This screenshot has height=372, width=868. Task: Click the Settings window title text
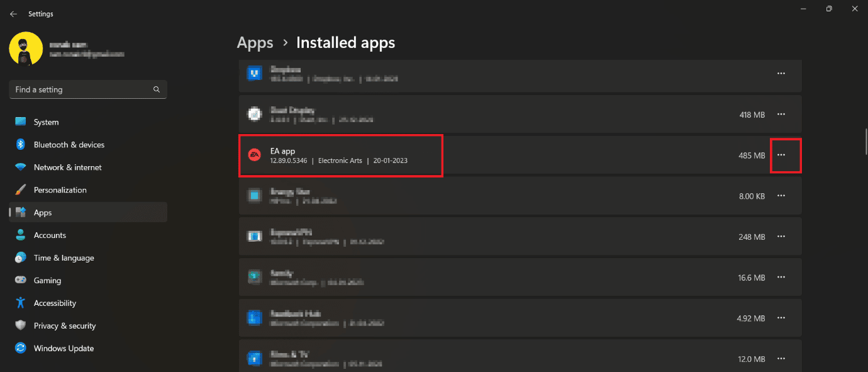[x=41, y=14]
